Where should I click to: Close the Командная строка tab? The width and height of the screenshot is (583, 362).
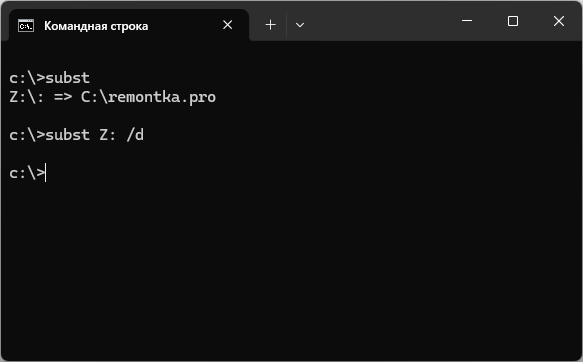pos(228,25)
